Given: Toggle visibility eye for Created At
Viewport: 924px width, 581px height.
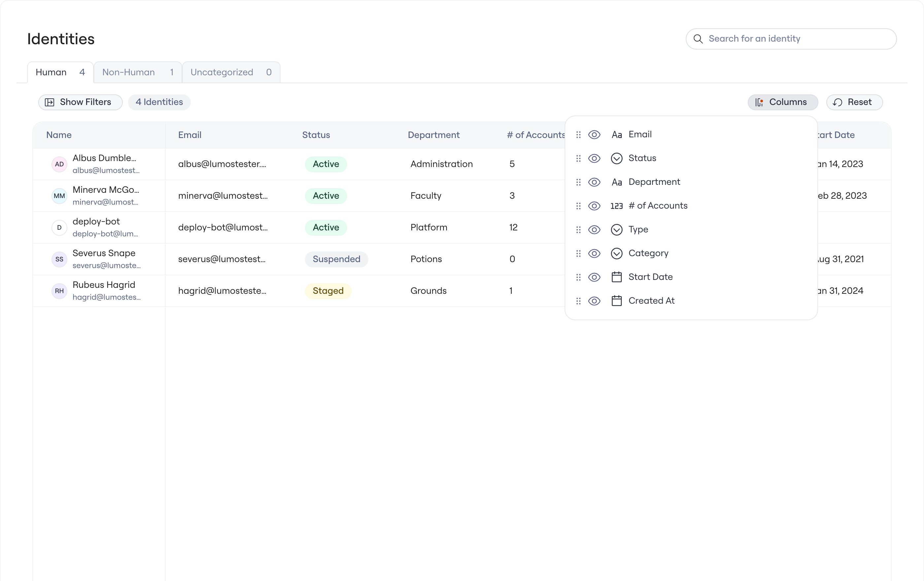Looking at the screenshot, I should 594,301.
